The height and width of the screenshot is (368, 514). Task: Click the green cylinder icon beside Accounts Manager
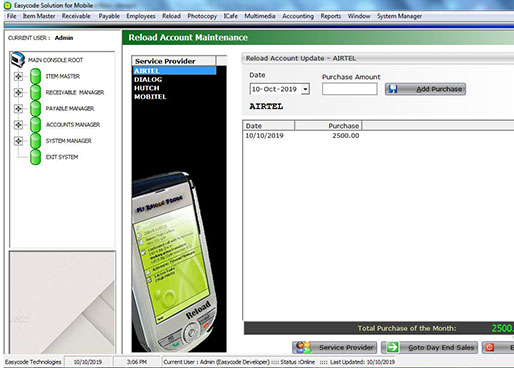pyautogui.click(x=35, y=125)
